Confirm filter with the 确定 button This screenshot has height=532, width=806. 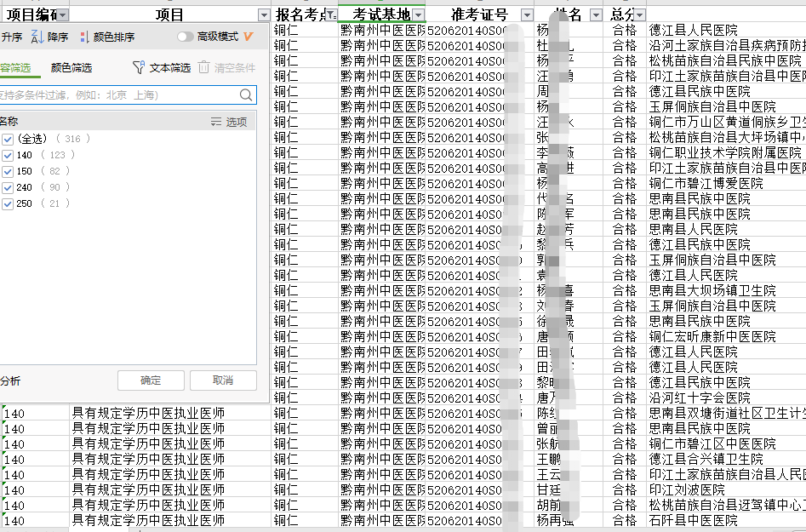click(x=151, y=380)
